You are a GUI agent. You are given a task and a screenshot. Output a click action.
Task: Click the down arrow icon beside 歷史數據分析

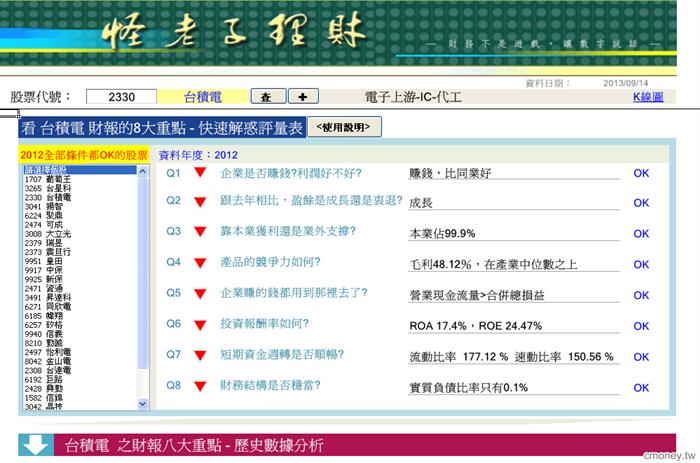click(x=36, y=445)
